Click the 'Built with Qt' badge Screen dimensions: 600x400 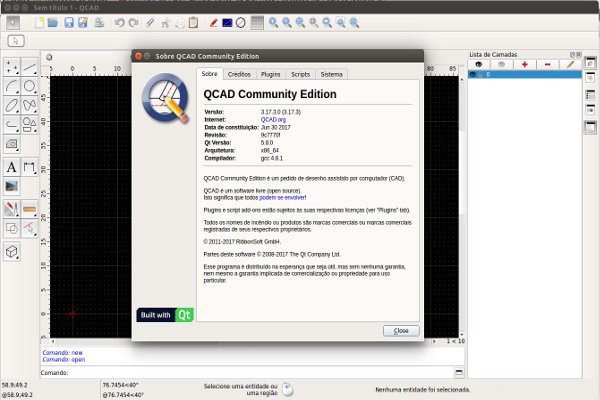[165, 315]
